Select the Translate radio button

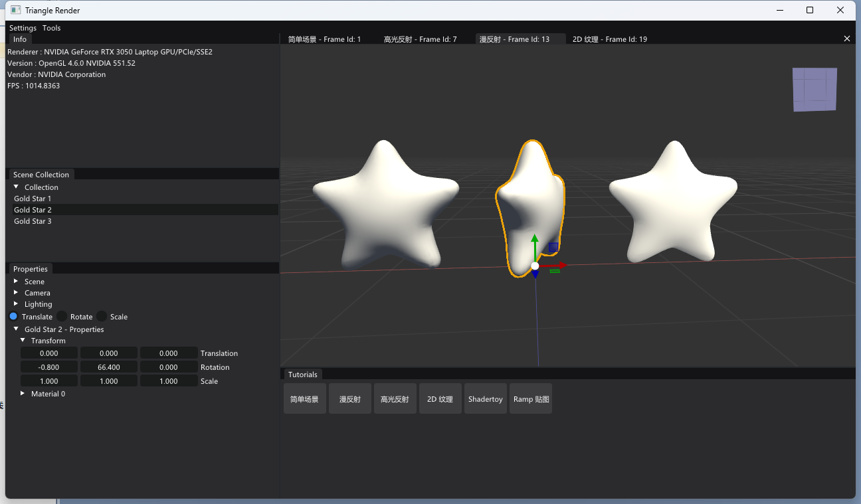[13, 317]
